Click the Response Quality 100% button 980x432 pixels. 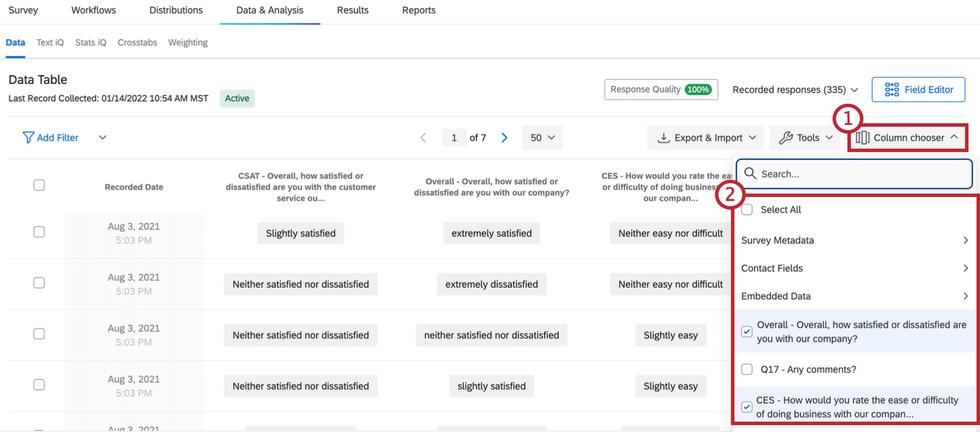click(x=661, y=89)
